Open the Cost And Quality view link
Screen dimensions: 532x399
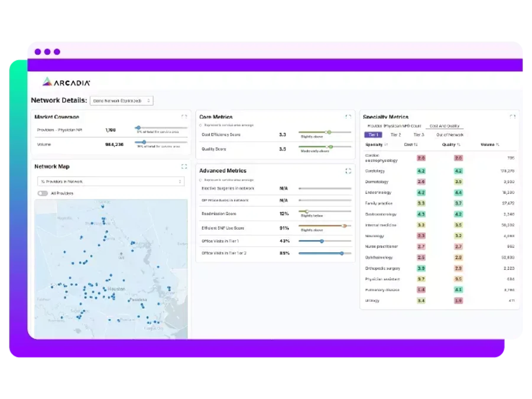tap(445, 126)
